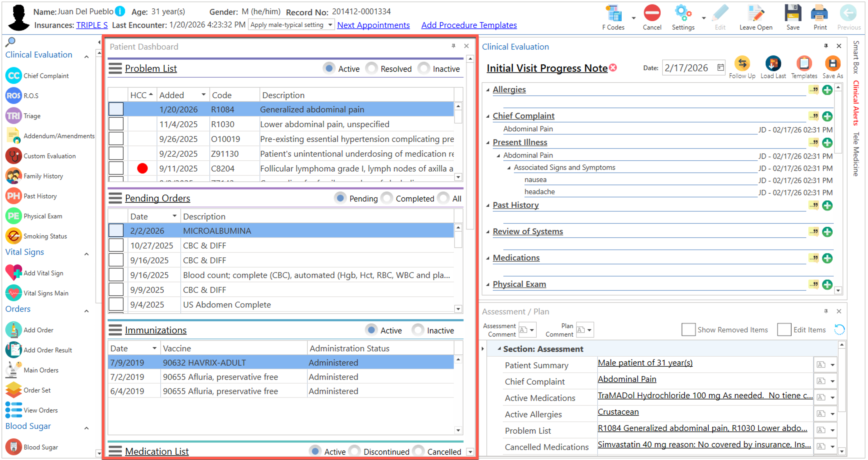Add an entry to the Allergies section
This screenshot has height=460, width=868.
point(827,90)
